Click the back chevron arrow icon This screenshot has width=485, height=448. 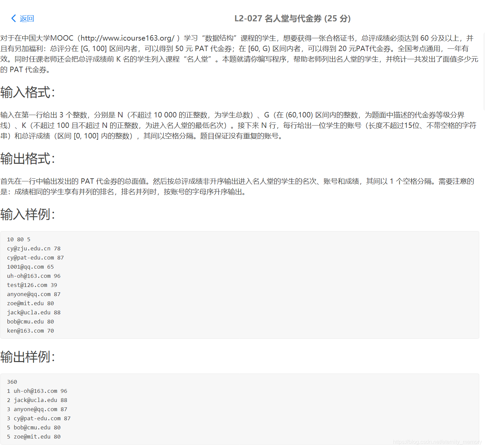click(14, 18)
